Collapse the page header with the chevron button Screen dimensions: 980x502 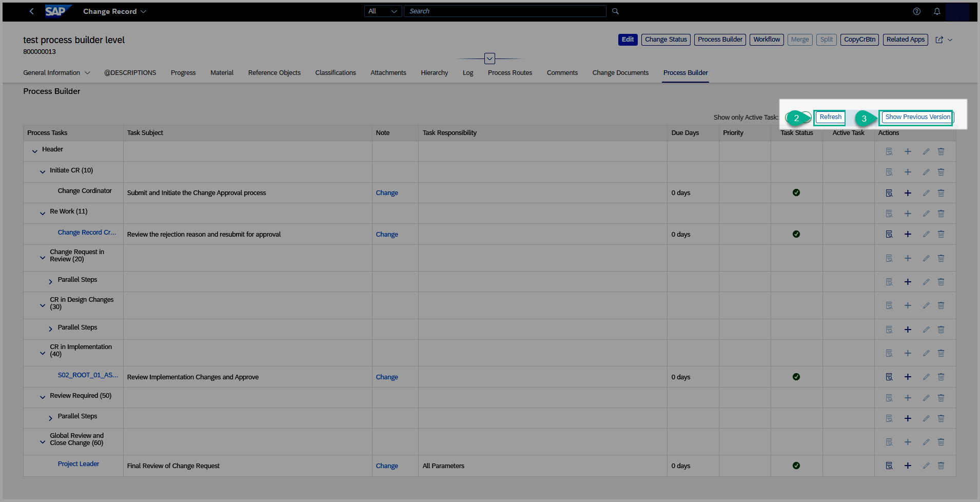(x=489, y=59)
